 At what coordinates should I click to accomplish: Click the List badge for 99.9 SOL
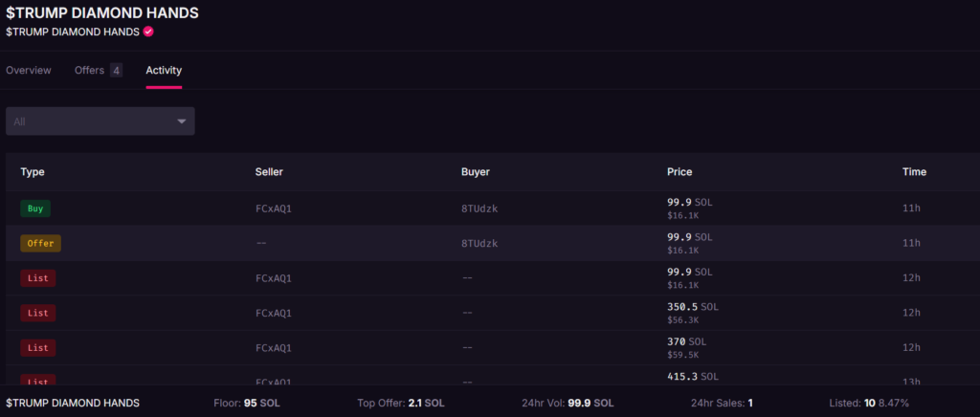click(38, 278)
